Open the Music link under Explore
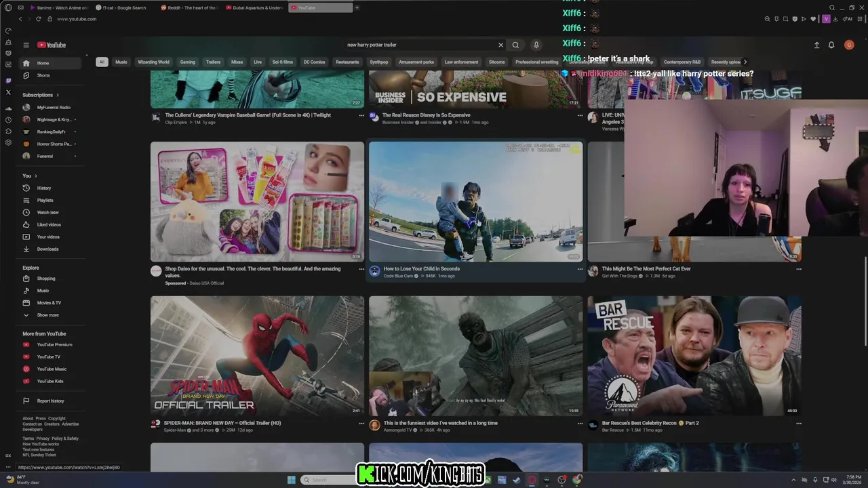868x488 pixels. [50, 291]
